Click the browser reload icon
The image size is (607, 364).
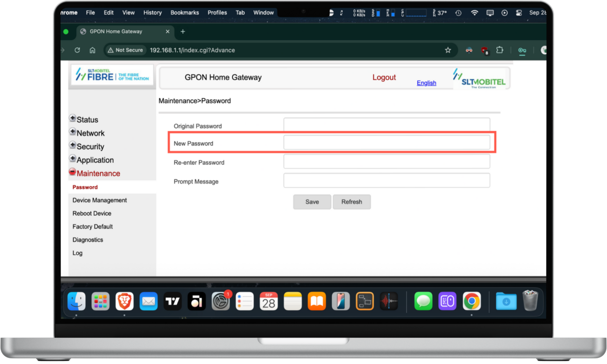(x=77, y=50)
